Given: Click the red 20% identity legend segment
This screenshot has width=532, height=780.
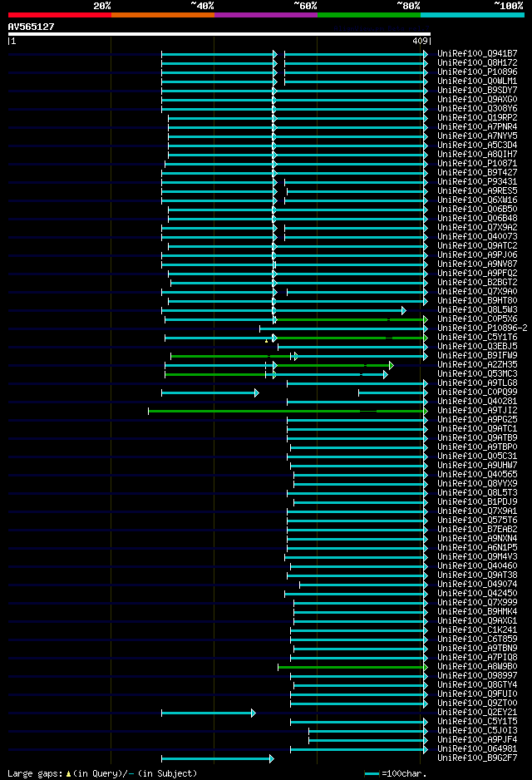Looking at the screenshot, I should (x=60, y=15).
